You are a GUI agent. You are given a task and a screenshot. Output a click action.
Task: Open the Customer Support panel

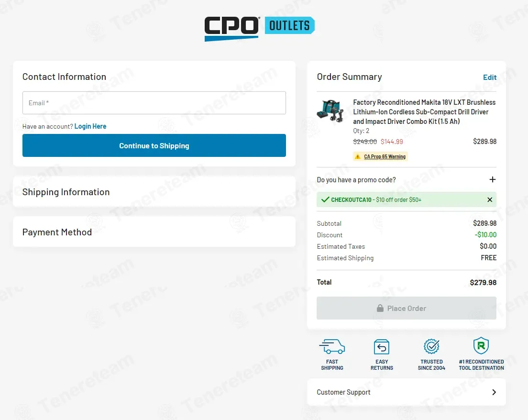pos(407,392)
